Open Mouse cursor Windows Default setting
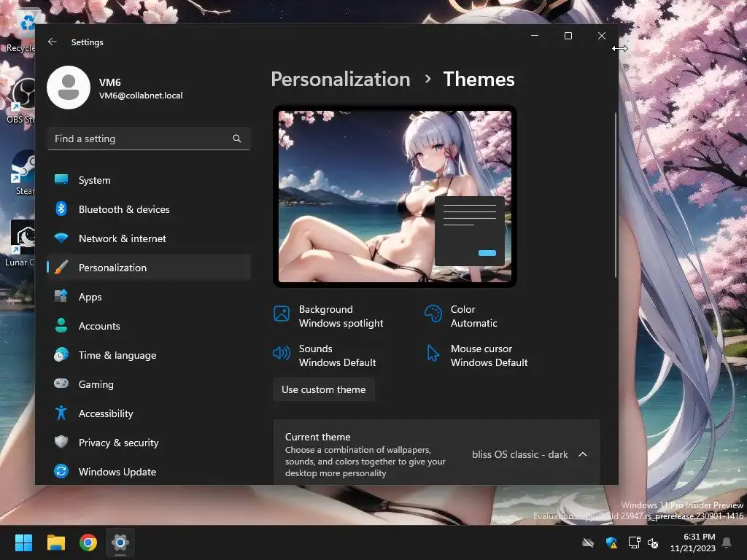This screenshot has width=747, height=560. point(477,355)
